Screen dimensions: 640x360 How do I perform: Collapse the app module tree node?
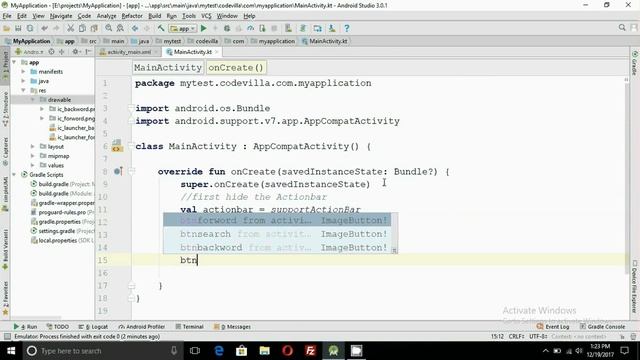(x=15, y=62)
